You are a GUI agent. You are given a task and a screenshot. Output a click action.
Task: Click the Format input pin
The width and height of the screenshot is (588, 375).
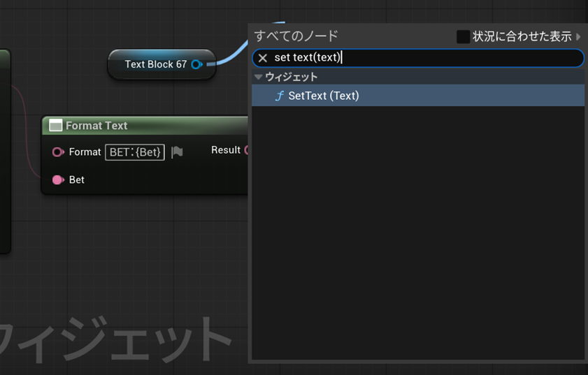pyautogui.click(x=58, y=152)
